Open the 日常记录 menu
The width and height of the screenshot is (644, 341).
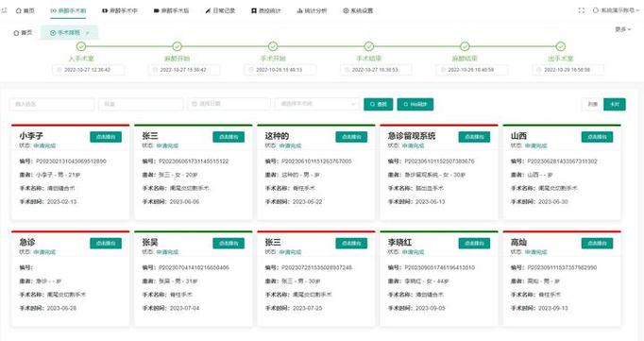click(x=220, y=10)
